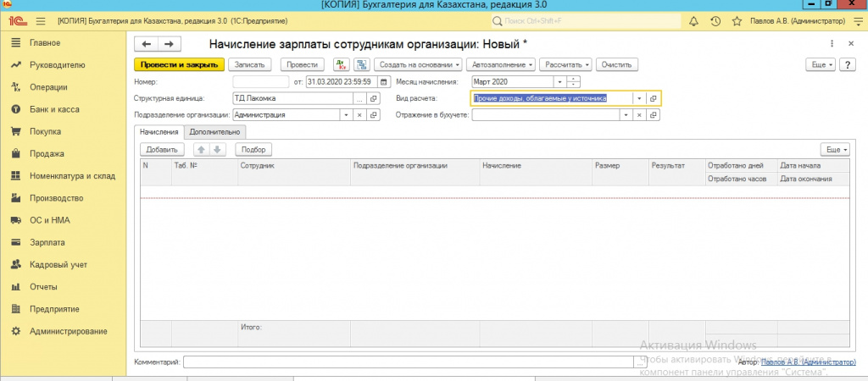The width and height of the screenshot is (868, 381).
Task: Open the main menu hamburger icon
Action: 41,21
